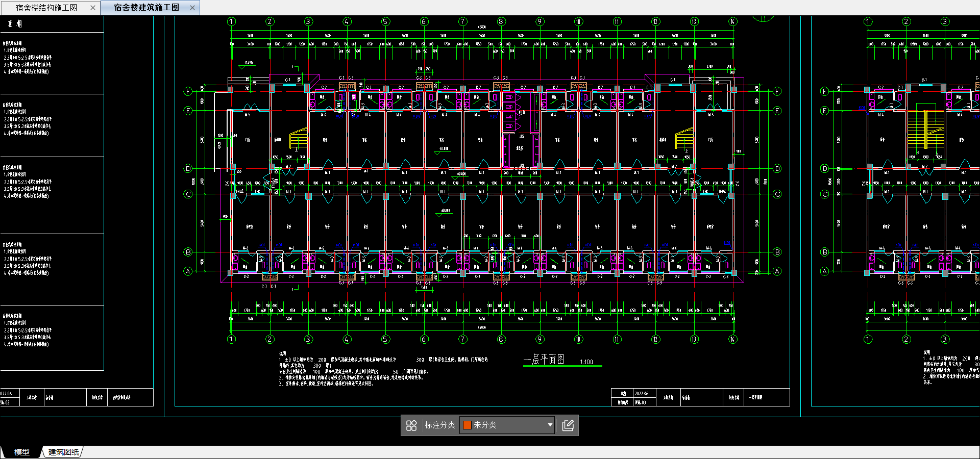Click axis bubble 14 below the floor plan
The width and height of the screenshot is (980, 459).
click(733, 339)
